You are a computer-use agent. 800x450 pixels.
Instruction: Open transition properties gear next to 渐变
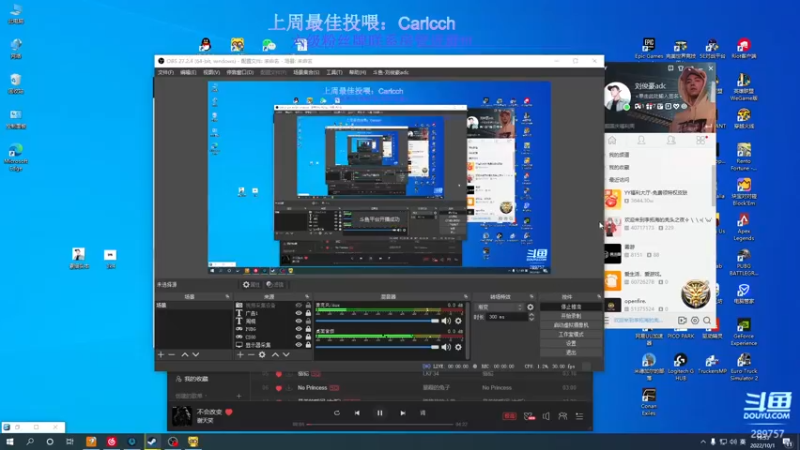531,307
